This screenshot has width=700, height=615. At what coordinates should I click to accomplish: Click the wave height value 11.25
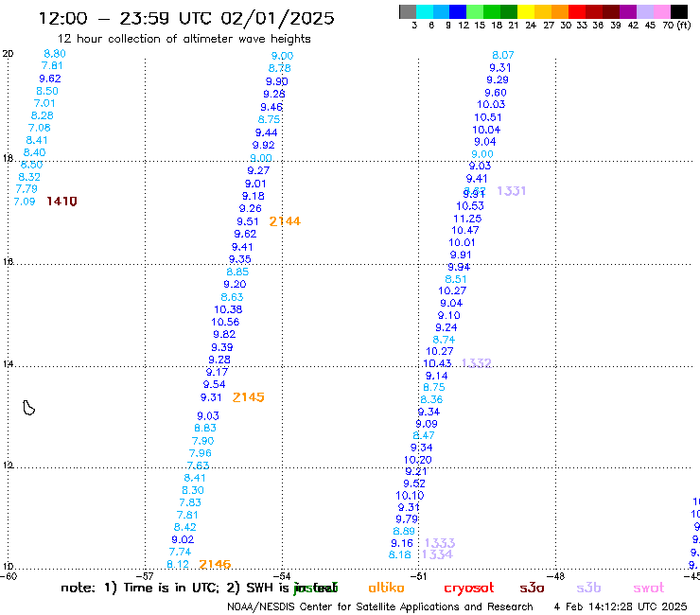click(x=467, y=219)
